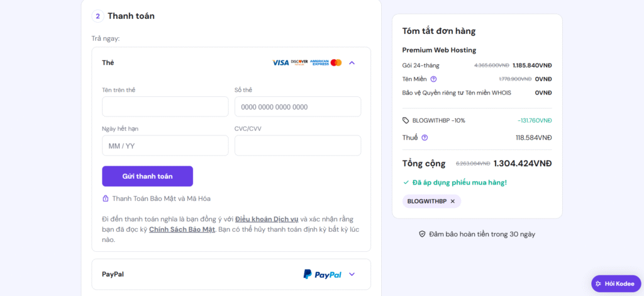Expand the PayPal payment option

click(x=352, y=275)
